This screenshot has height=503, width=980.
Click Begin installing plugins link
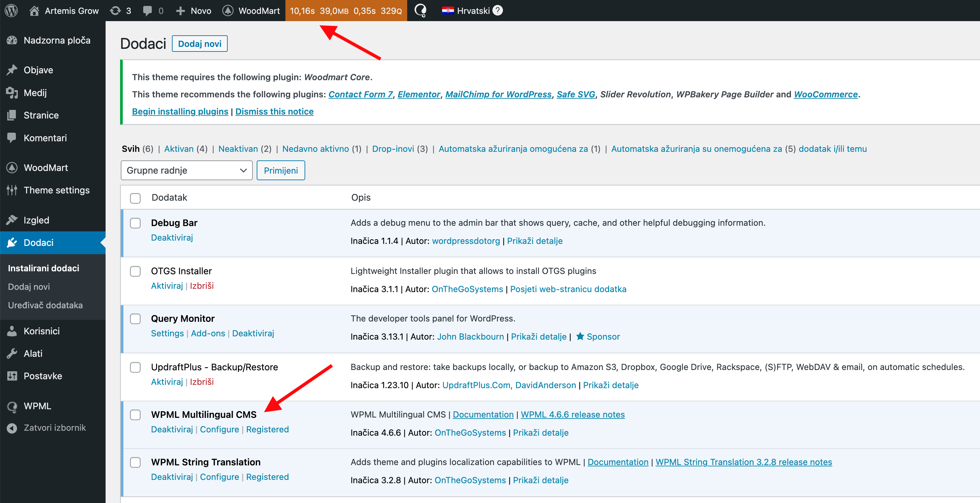(180, 112)
